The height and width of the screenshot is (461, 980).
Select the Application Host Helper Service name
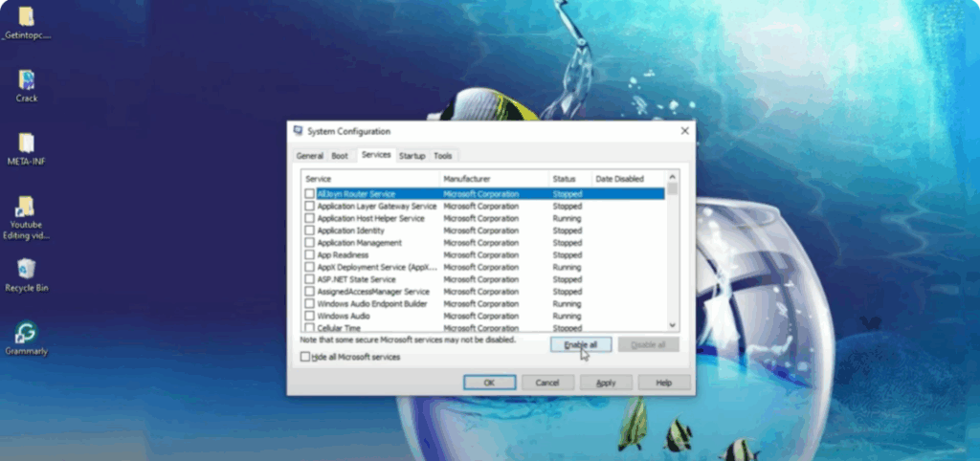pyautogui.click(x=370, y=219)
